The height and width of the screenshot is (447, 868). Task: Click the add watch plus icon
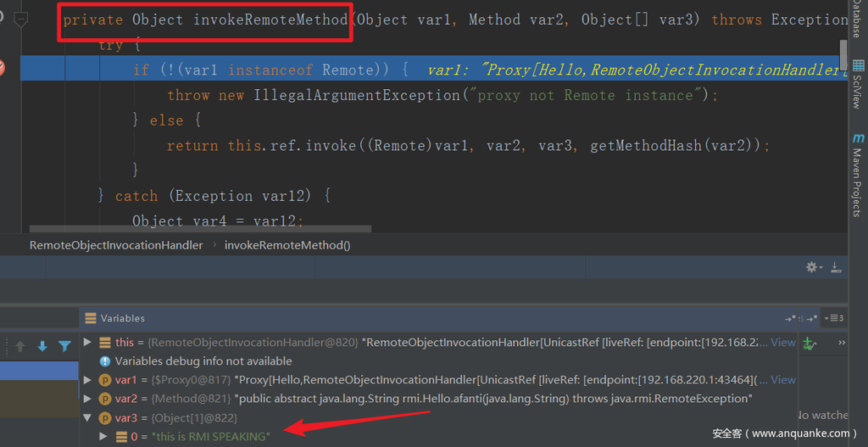[x=810, y=343]
